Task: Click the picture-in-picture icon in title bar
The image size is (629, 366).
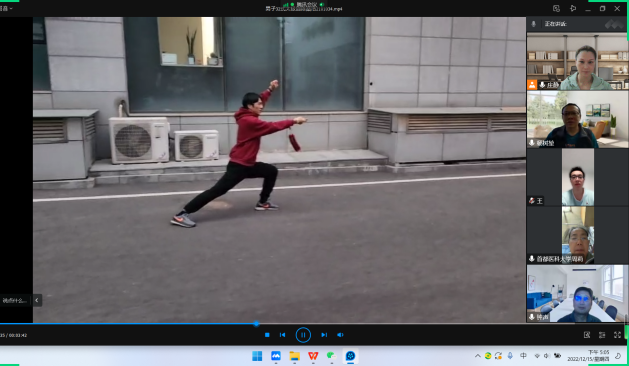Action: tap(556, 8)
